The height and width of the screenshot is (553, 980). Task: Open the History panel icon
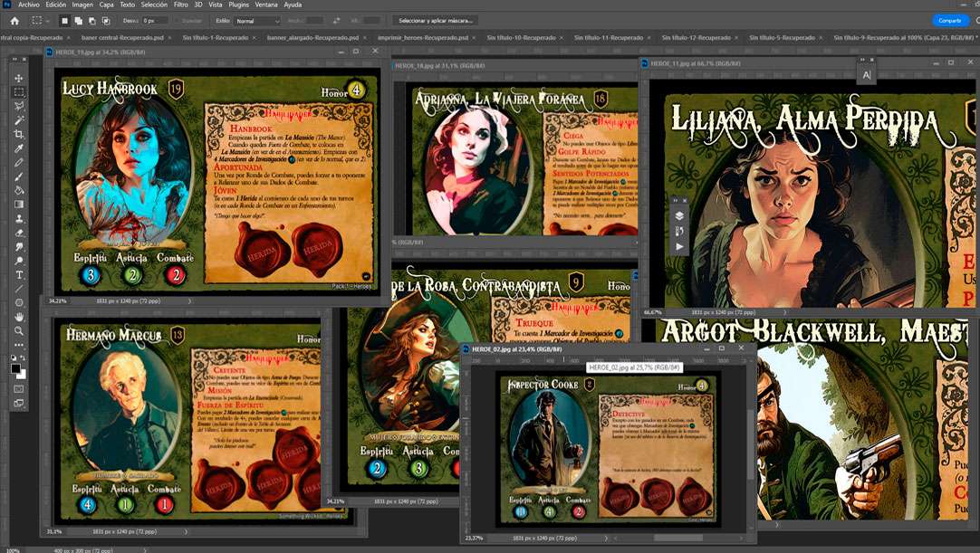click(x=679, y=231)
